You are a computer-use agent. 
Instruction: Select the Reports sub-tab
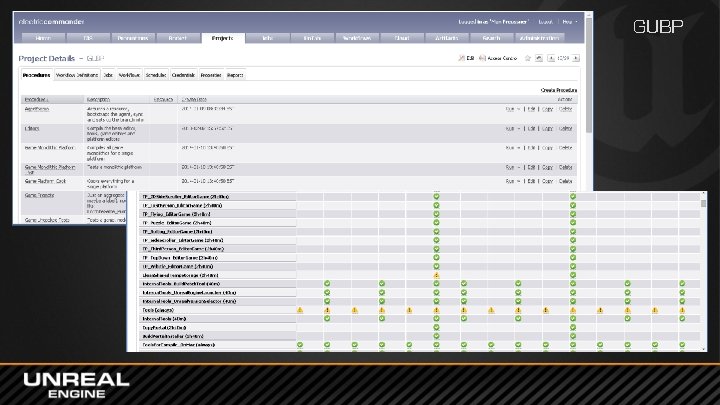coord(235,75)
